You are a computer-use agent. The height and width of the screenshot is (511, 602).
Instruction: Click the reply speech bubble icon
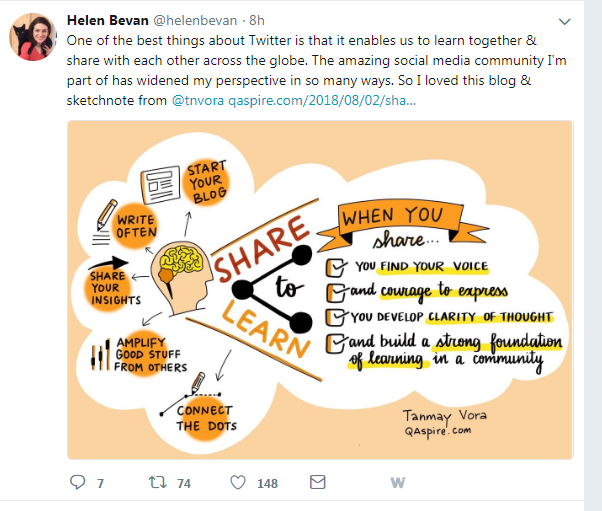pos(78,483)
